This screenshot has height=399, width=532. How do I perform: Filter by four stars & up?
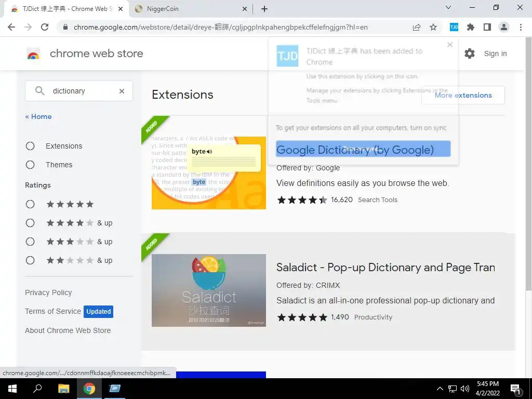click(x=30, y=223)
